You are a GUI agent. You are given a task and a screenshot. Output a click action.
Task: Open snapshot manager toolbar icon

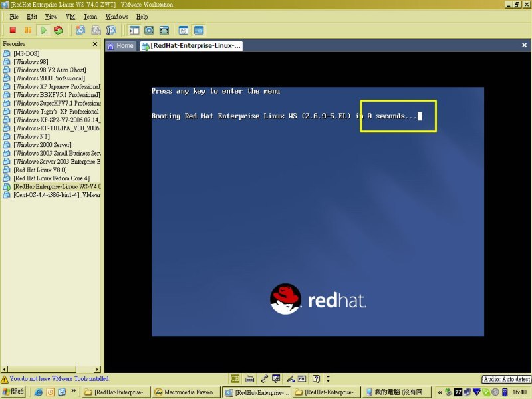111,30
